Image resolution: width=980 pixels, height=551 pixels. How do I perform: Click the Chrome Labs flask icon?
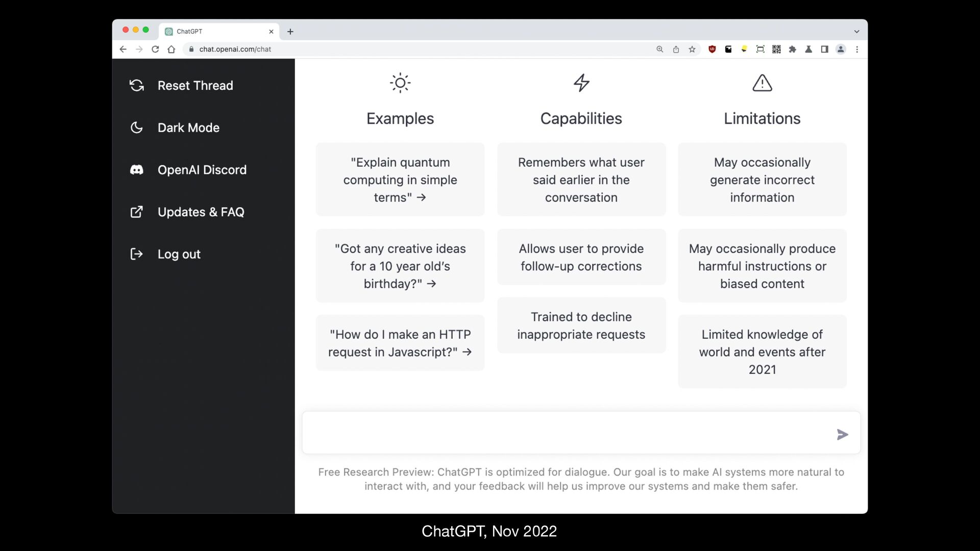point(808,49)
